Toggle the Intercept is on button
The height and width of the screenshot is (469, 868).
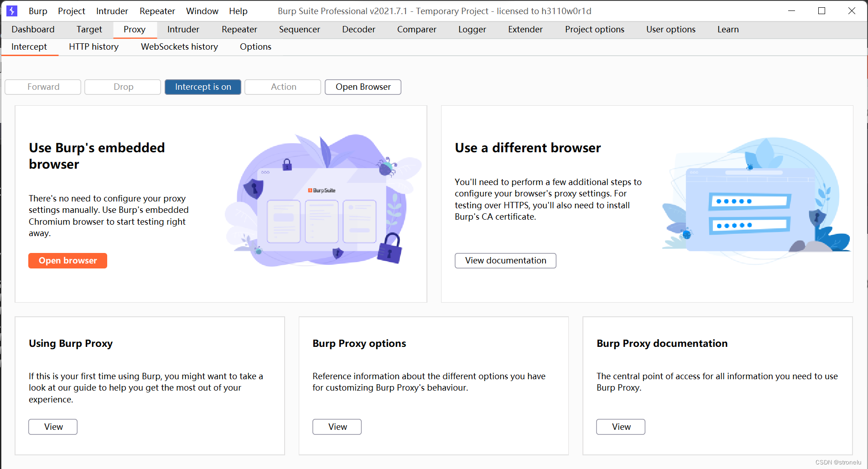[x=203, y=87]
